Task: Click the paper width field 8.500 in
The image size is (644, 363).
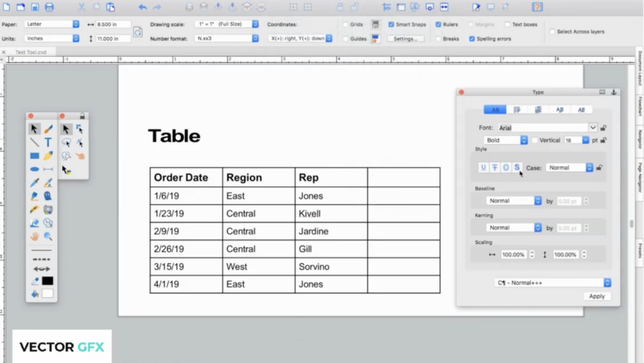Action: (113, 25)
